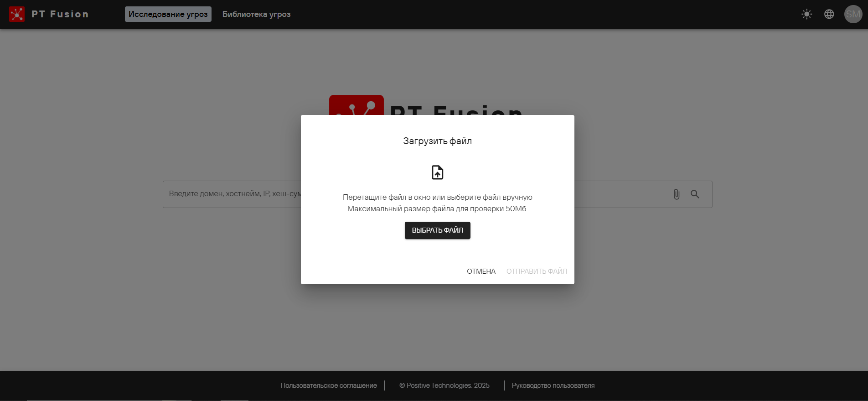
Task: Click the magnifier search icon
Action: pyautogui.click(x=695, y=194)
